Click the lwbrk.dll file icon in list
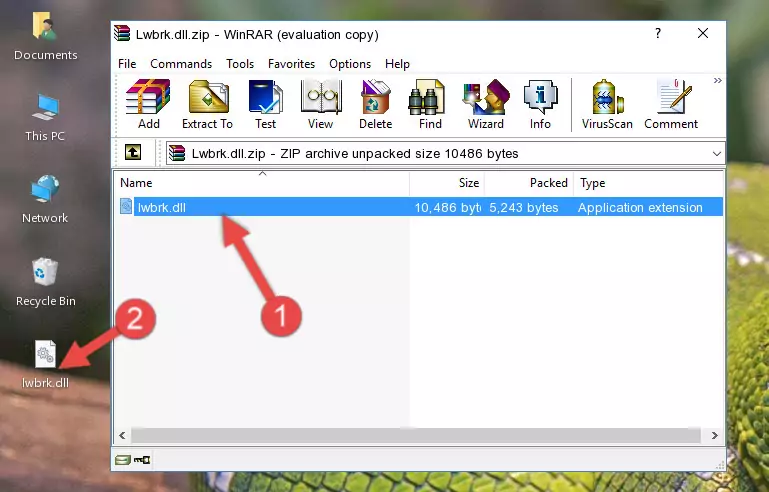The image size is (769, 492). pyautogui.click(x=126, y=207)
